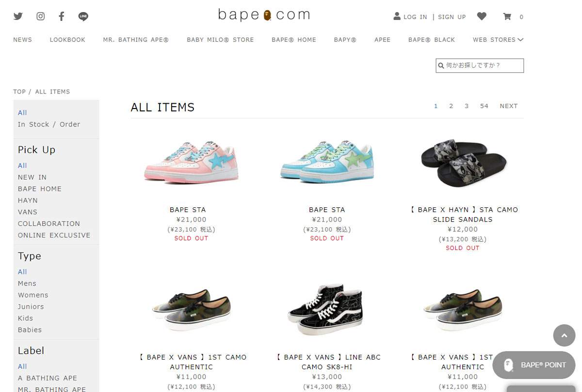Screen dimensions: 582x392
Task: Filter by Womens type
Action: (x=33, y=295)
